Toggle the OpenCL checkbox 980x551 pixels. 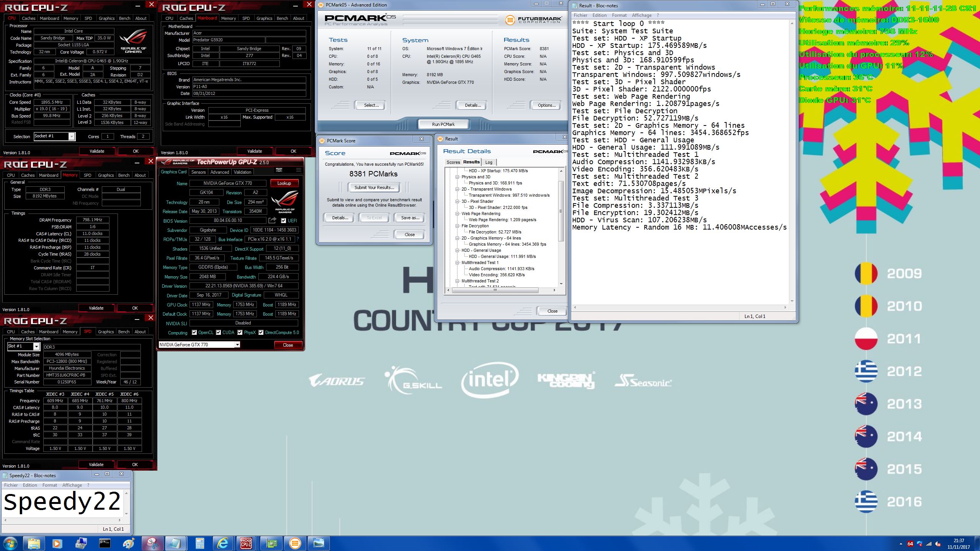point(194,333)
